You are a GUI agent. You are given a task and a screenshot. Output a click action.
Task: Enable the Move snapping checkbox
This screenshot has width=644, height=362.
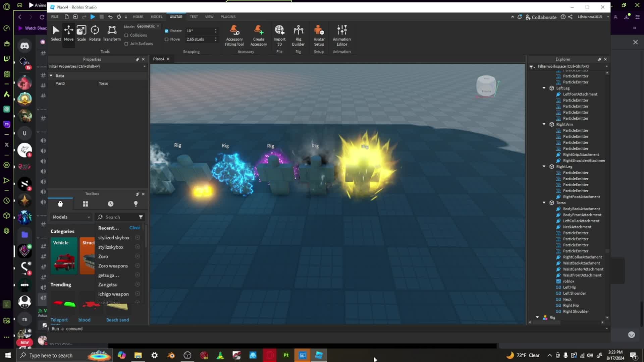(x=167, y=39)
